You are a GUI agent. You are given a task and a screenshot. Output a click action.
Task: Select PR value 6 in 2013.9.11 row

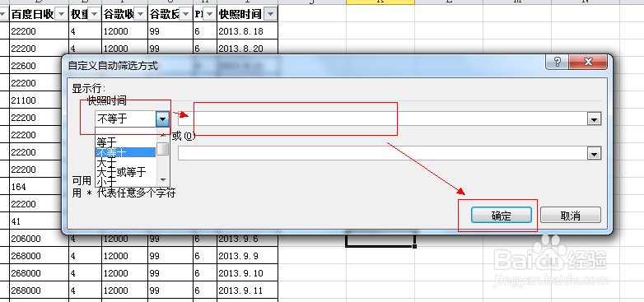[x=205, y=290]
